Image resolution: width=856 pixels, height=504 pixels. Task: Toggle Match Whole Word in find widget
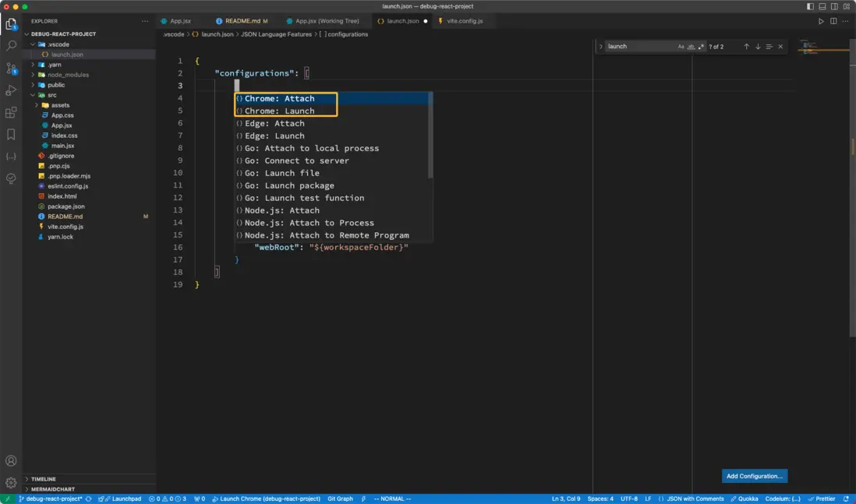(691, 47)
